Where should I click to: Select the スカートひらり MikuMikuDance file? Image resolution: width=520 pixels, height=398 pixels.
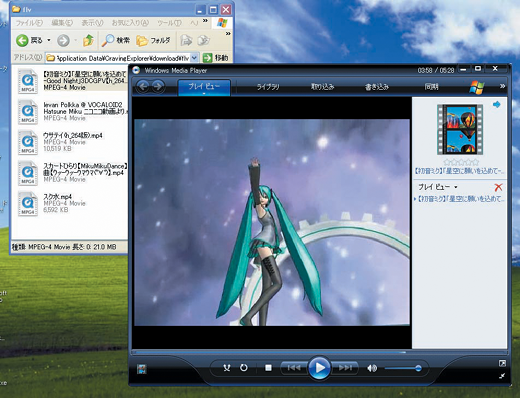tap(72, 173)
